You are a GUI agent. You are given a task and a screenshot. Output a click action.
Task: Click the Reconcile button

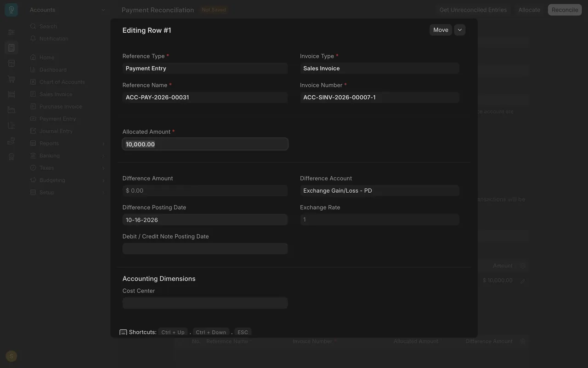(x=565, y=10)
